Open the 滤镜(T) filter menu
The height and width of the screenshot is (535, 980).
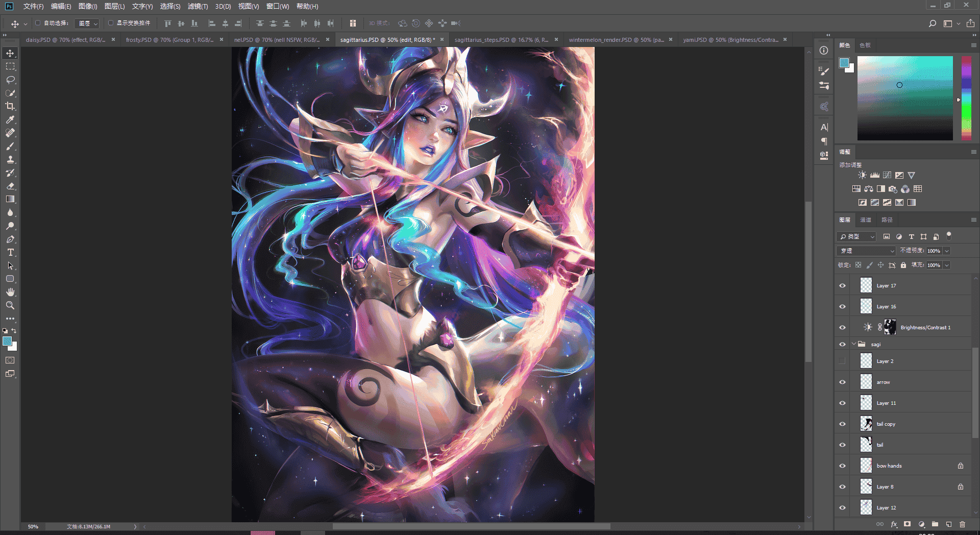(x=198, y=7)
